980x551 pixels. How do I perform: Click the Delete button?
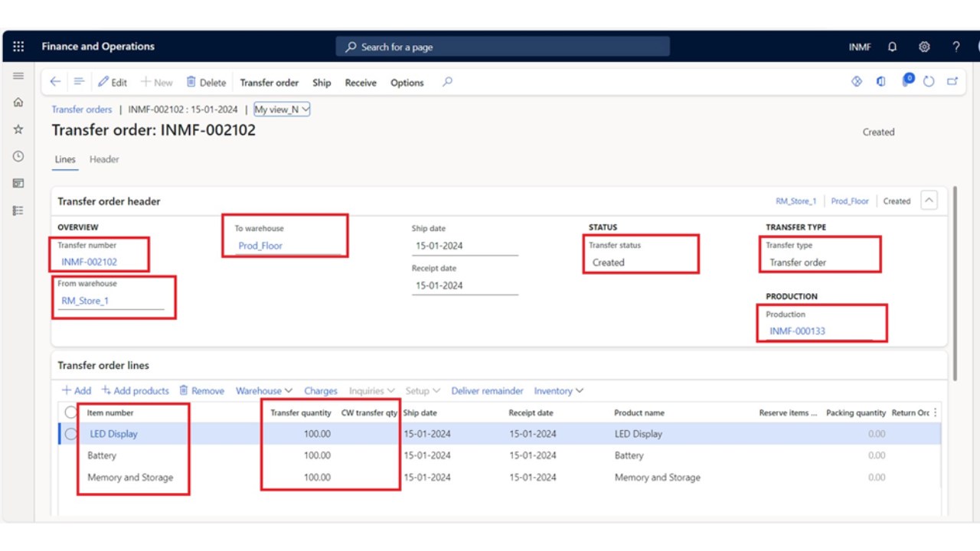206,83
